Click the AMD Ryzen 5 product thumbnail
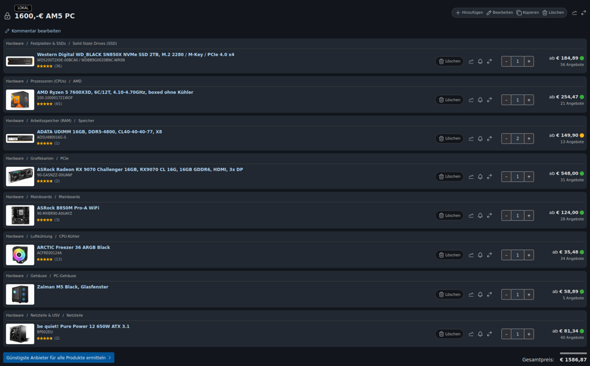This screenshot has width=590, height=366. (20, 100)
